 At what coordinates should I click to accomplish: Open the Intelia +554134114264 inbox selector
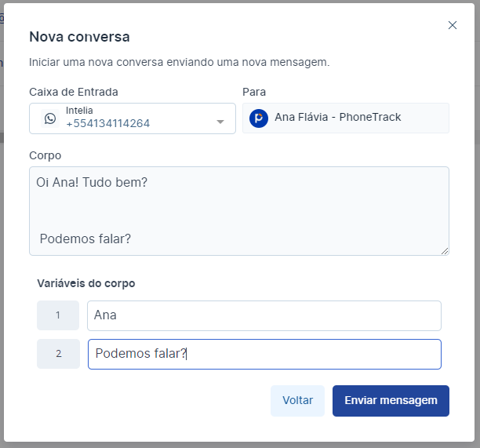132,118
